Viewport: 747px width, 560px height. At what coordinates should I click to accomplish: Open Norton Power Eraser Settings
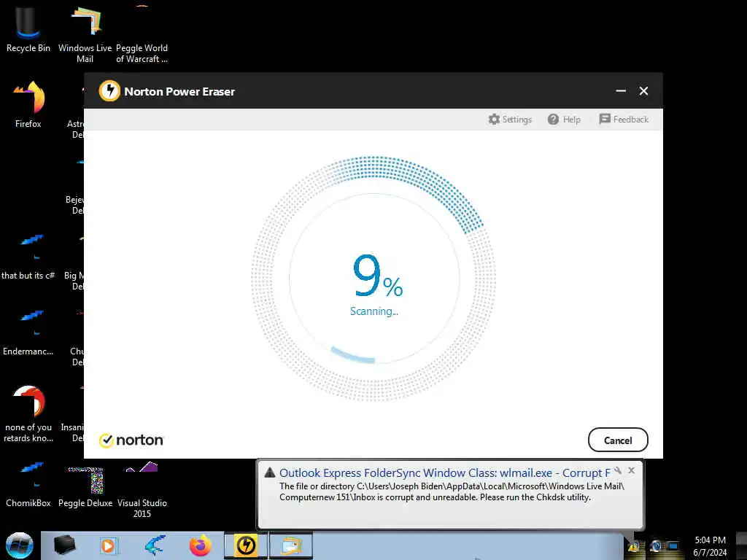pos(510,119)
